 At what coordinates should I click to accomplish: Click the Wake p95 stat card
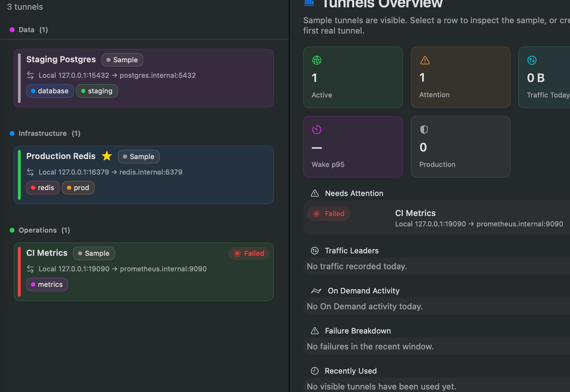coord(353,147)
